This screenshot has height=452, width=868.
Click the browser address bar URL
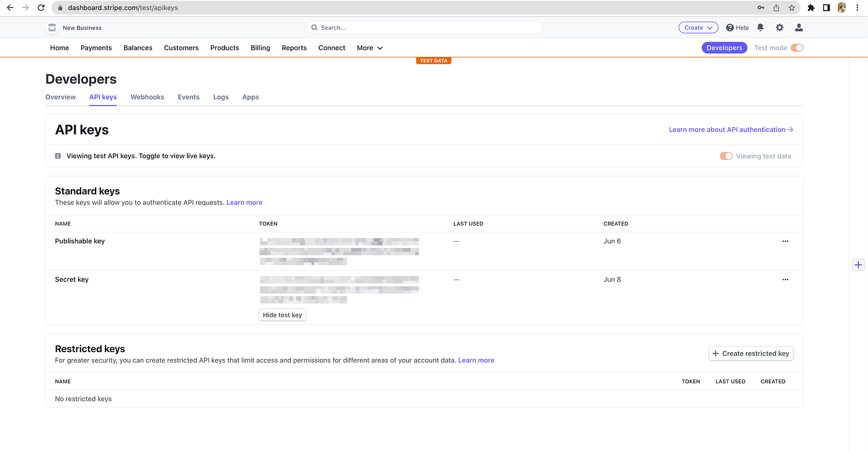click(x=123, y=8)
